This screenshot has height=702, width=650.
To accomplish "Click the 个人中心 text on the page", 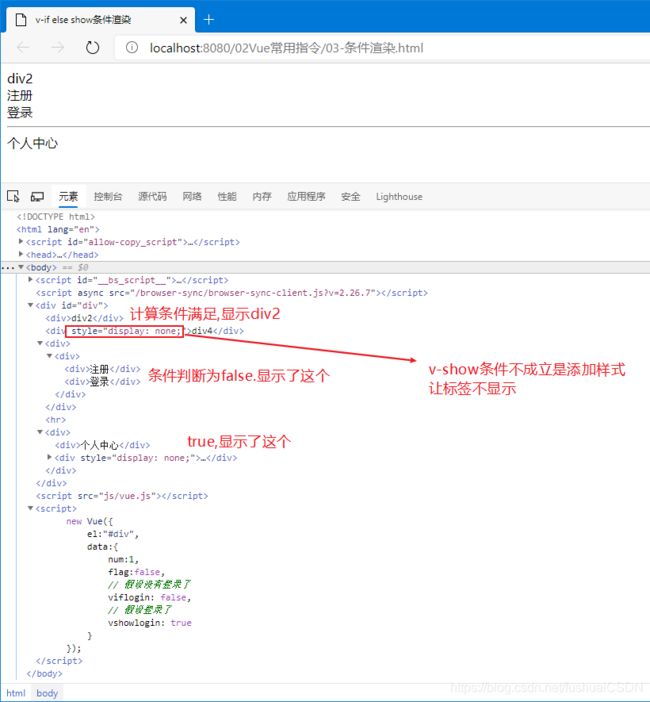I will [32, 143].
